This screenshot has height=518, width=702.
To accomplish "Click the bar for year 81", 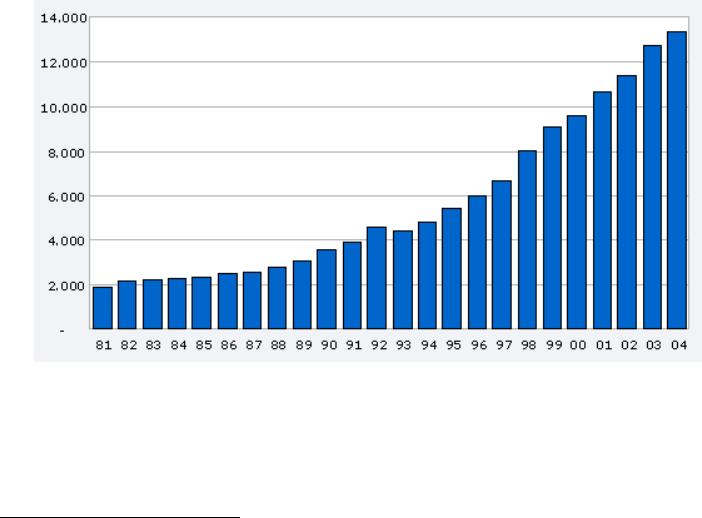I will click(x=102, y=308).
